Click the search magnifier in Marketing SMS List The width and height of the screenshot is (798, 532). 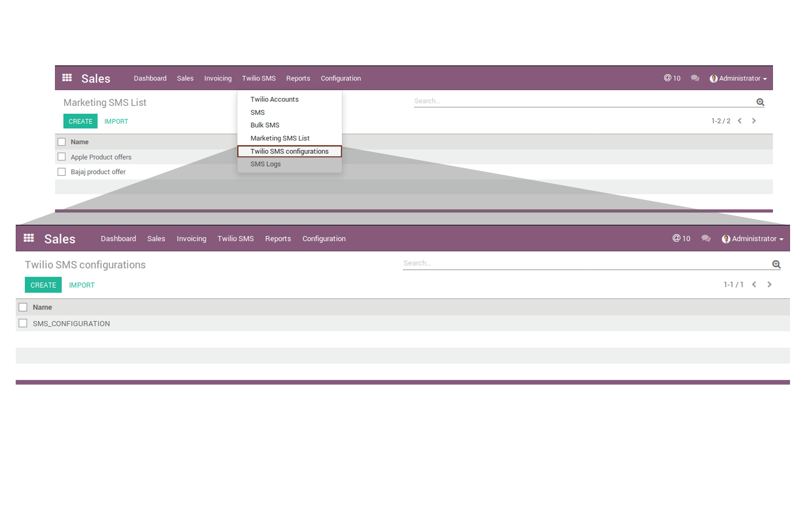(760, 102)
